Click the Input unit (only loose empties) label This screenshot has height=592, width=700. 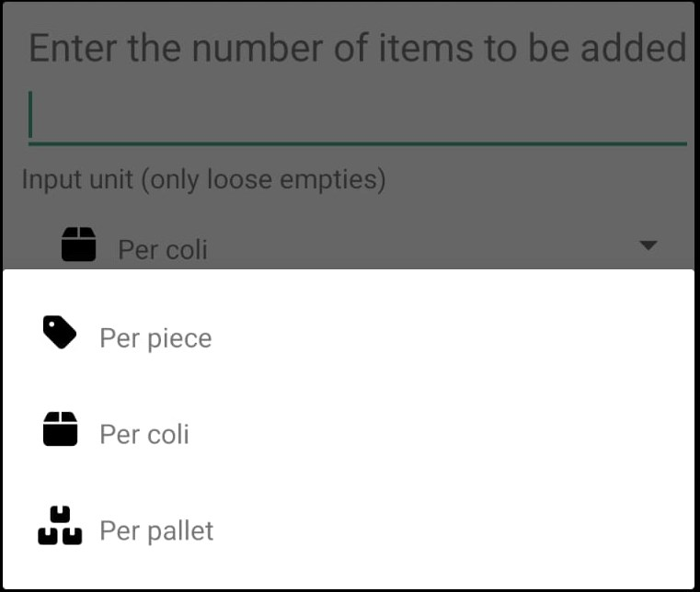[x=203, y=180]
